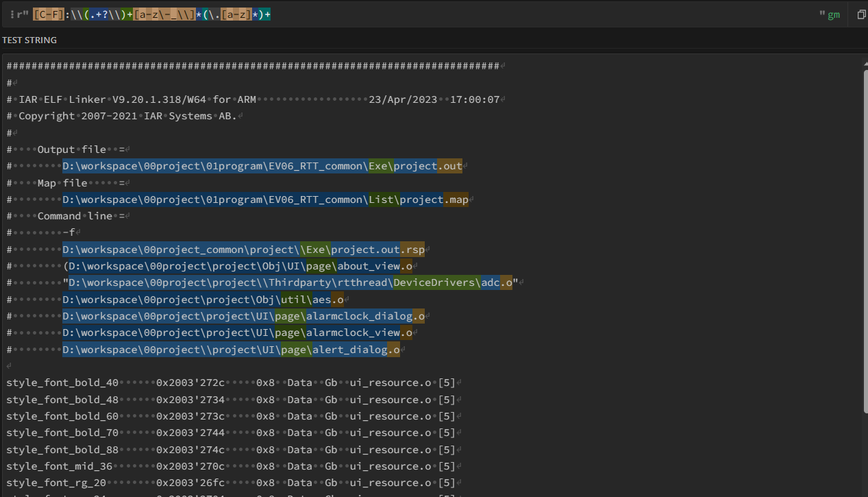Click inside the regular expression input field
The image size is (868, 497).
pyautogui.click(x=480, y=14)
